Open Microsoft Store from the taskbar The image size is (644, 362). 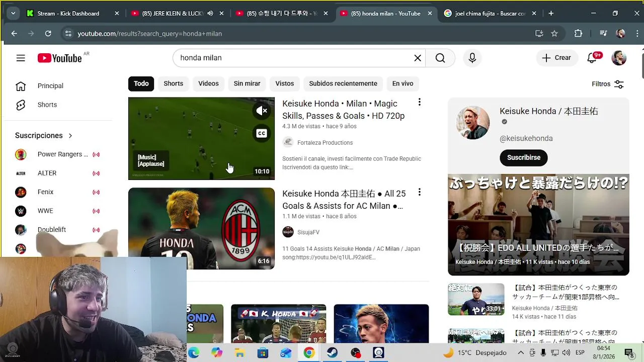tap(263, 353)
